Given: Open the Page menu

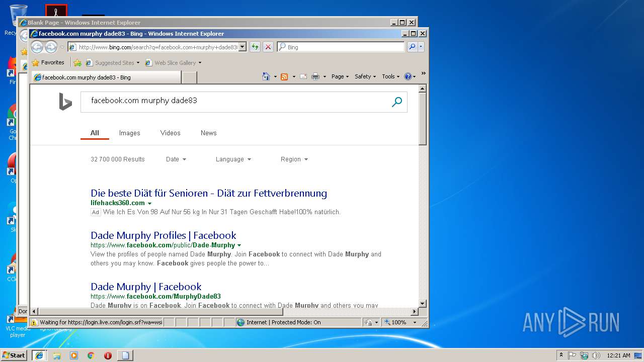Looking at the screenshot, I should [x=340, y=76].
